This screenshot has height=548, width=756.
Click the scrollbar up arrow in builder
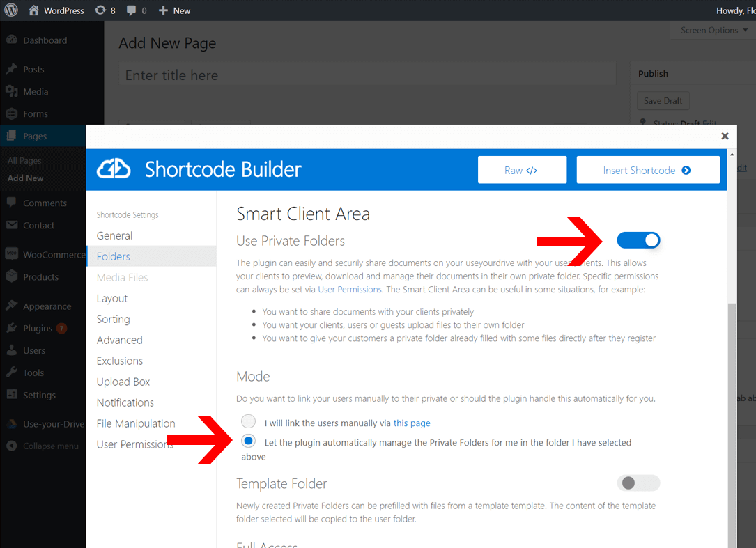(732, 154)
